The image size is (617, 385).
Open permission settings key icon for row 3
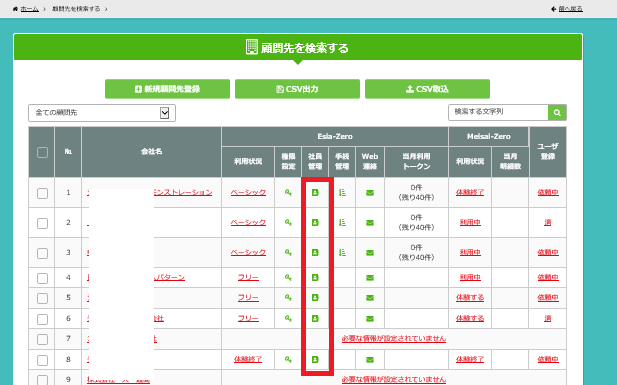click(288, 252)
